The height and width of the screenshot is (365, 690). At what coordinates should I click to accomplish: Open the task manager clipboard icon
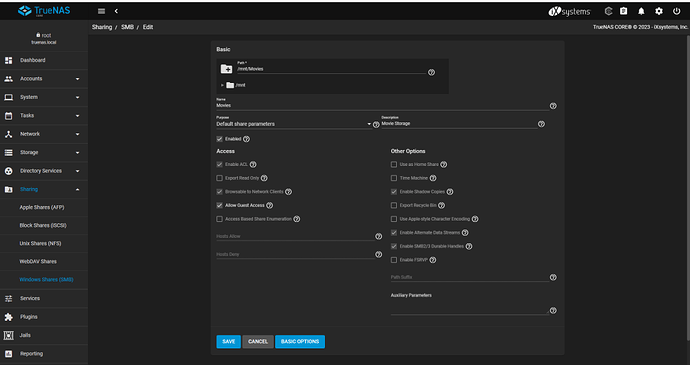tap(624, 11)
